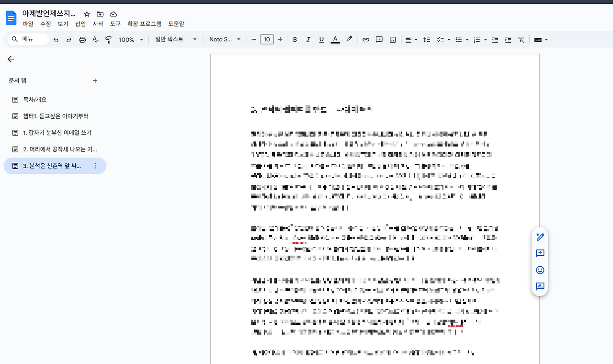Expand the bulleted list options arrow
The height and width of the screenshot is (364, 613).
point(467,40)
